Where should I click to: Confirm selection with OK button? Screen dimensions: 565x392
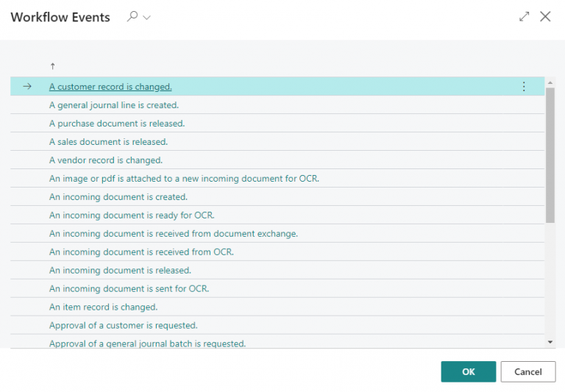click(x=469, y=371)
